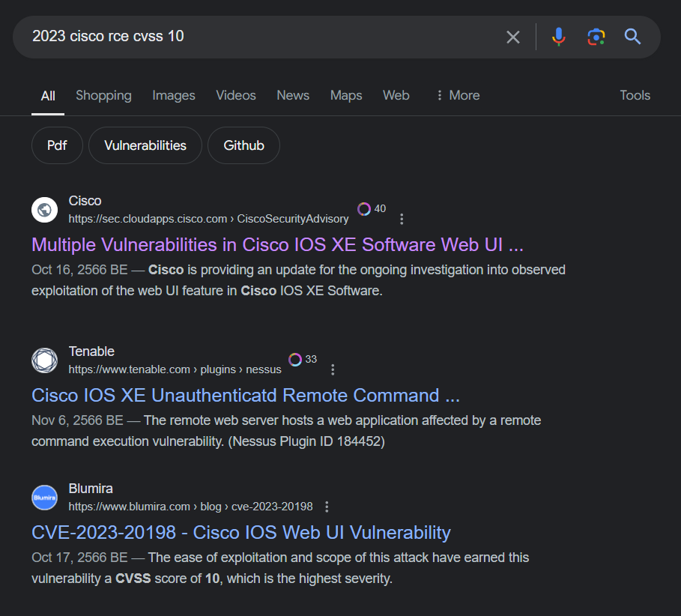The width and height of the screenshot is (681, 616).
Task: Click the Tenable site favicon
Action: click(45, 360)
